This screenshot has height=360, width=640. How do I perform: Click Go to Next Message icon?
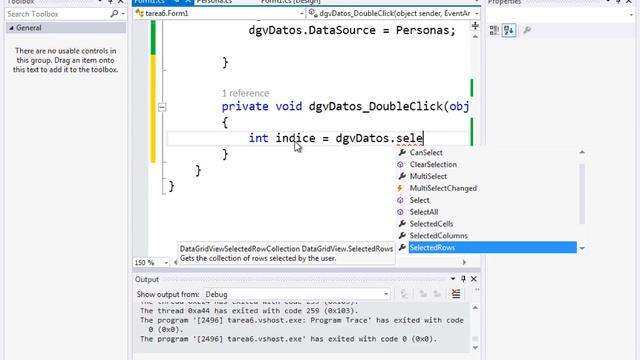pos(437,294)
